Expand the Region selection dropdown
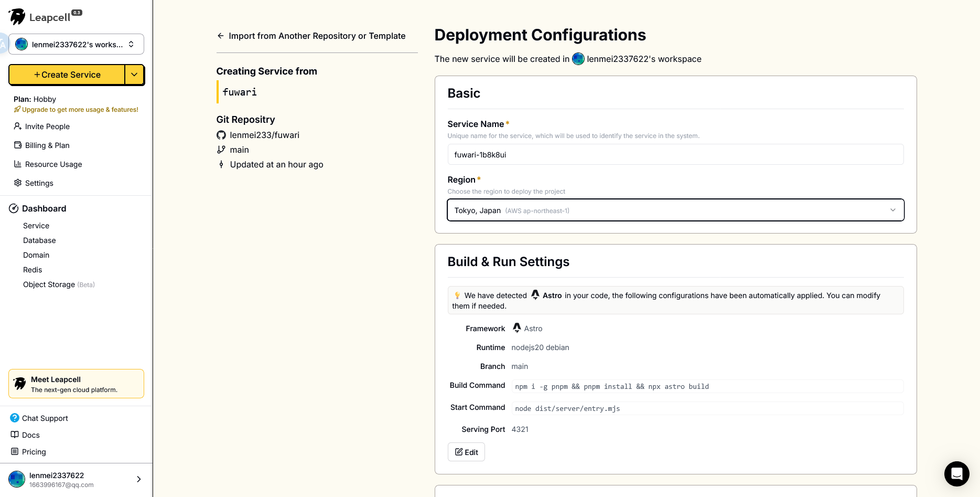Viewport: 980px width, 497px height. tap(675, 210)
